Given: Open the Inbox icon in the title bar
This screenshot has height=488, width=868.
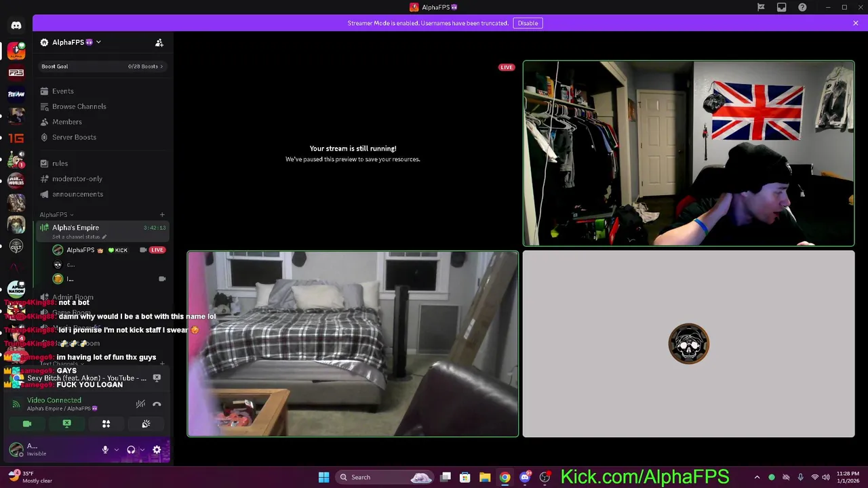Looking at the screenshot, I should coord(782,7).
